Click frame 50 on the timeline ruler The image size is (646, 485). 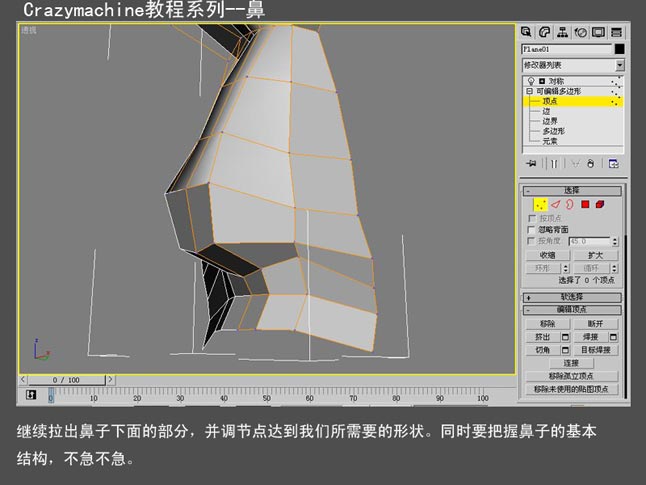[267, 398]
